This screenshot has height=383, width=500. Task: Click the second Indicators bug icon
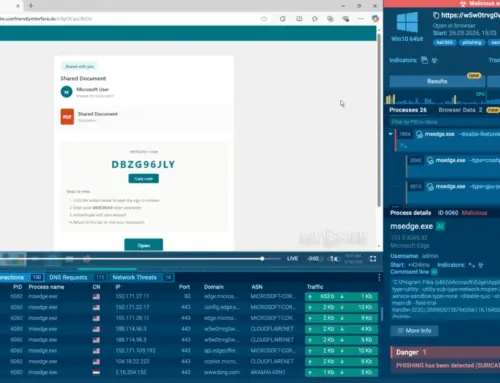[x=434, y=60]
